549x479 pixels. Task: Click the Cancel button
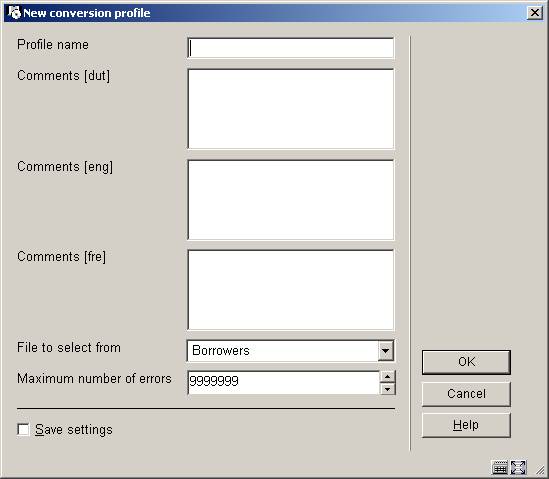(x=466, y=394)
